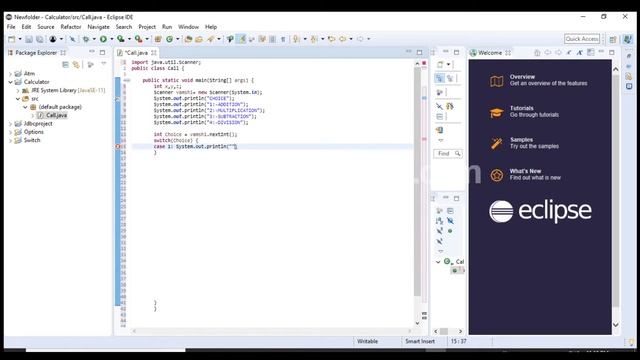Toggle Link with Editor in Package Explorer

tap(76, 64)
